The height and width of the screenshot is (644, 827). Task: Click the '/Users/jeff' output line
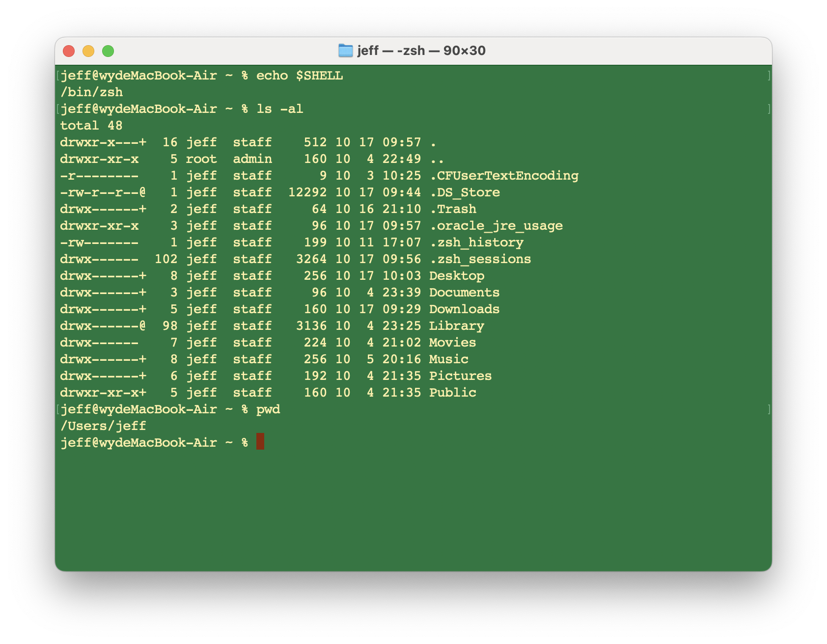click(103, 426)
